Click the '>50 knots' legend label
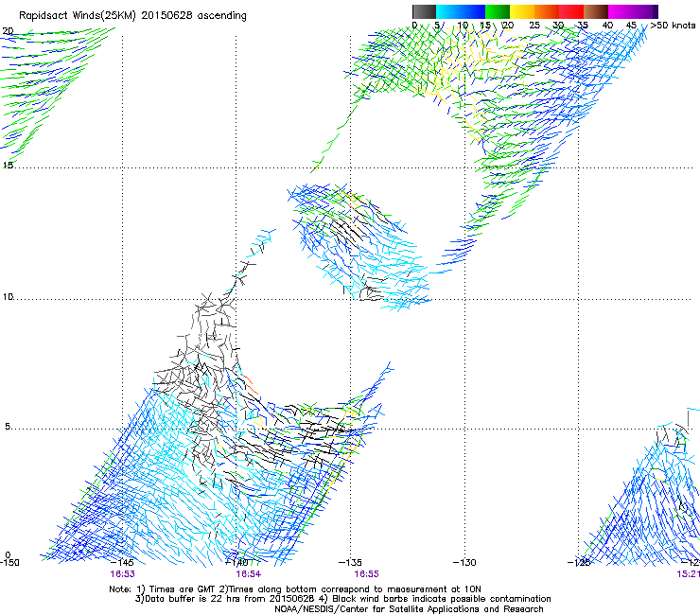700x615 pixels. [673, 26]
